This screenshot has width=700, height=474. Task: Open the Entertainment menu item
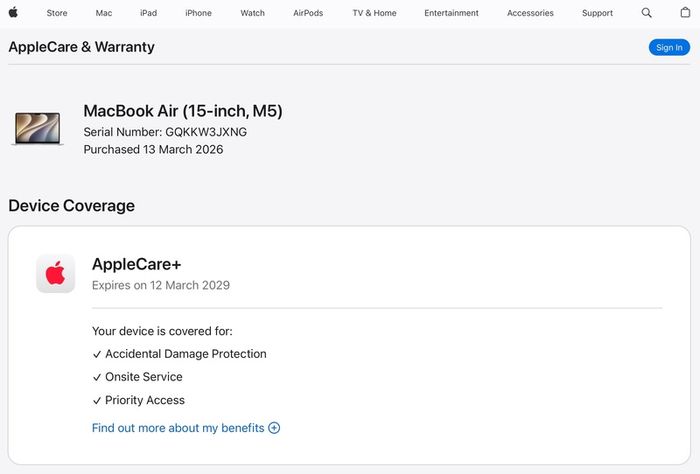coord(451,13)
